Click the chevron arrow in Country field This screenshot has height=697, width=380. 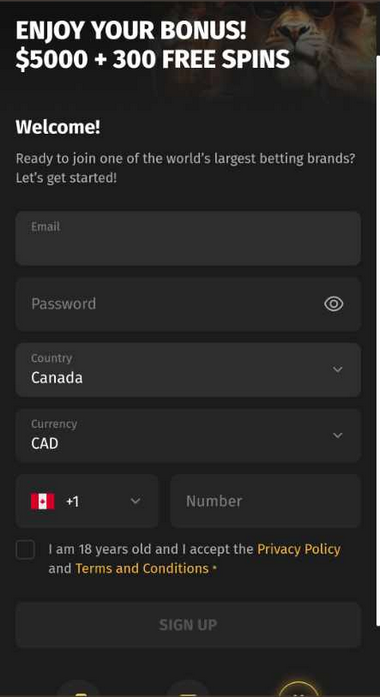pos(338,369)
